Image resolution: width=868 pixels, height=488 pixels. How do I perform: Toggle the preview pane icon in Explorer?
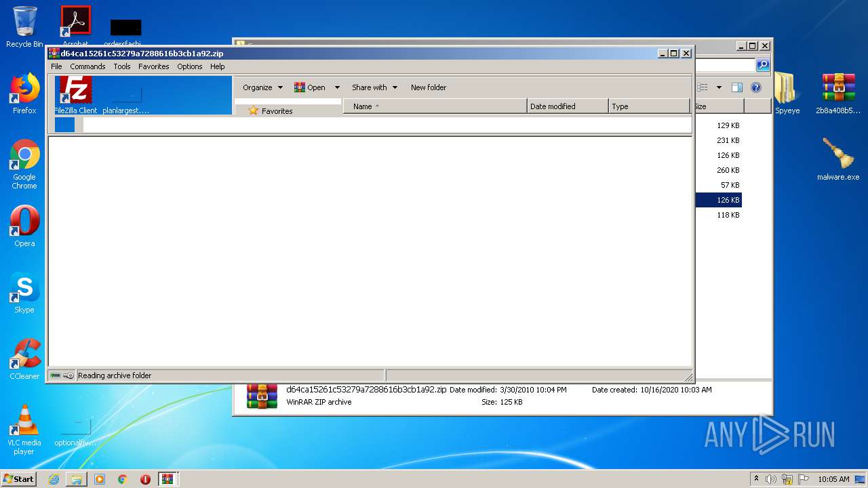tap(737, 87)
